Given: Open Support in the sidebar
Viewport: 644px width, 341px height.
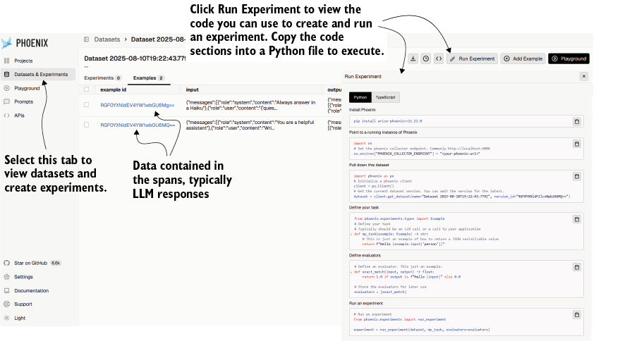Looking at the screenshot, I should [x=23, y=304].
